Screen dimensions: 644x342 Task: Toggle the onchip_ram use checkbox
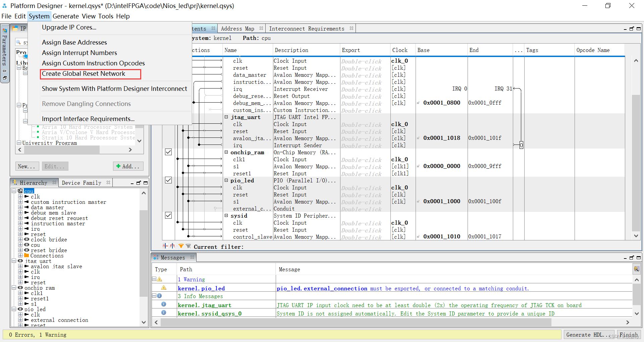168,152
